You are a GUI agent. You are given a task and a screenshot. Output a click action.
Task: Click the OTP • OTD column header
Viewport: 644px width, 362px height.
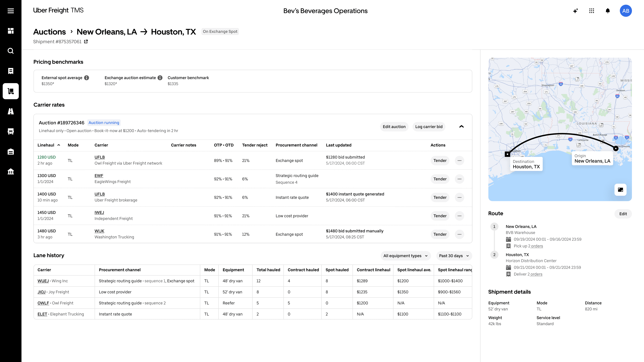pyautogui.click(x=224, y=145)
